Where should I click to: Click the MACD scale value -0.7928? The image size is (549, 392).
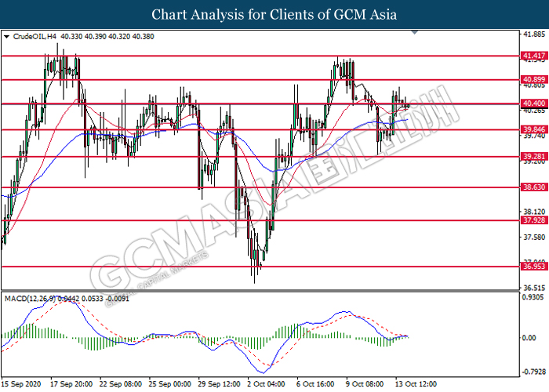[533, 372]
